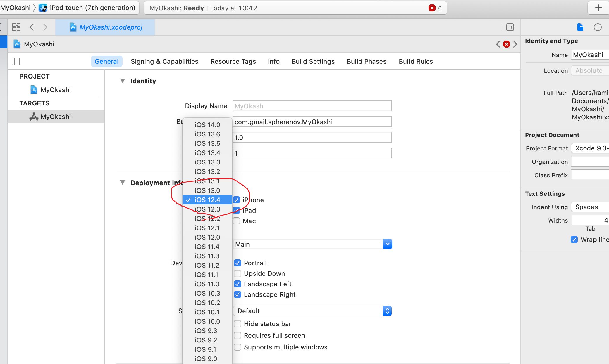This screenshot has height=364, width=609.
Task: Toggle the project and targets list sidebar
Action: click(x=16, y=61)
